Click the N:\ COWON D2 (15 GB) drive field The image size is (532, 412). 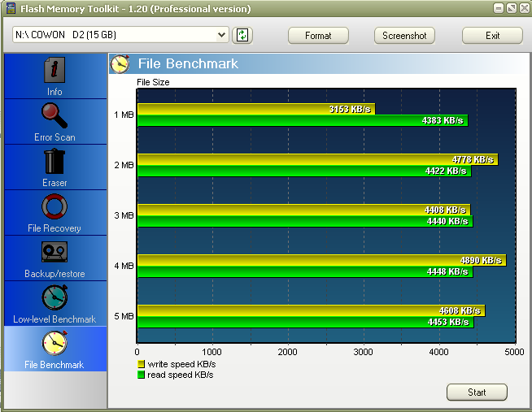(x=120, y=35)
